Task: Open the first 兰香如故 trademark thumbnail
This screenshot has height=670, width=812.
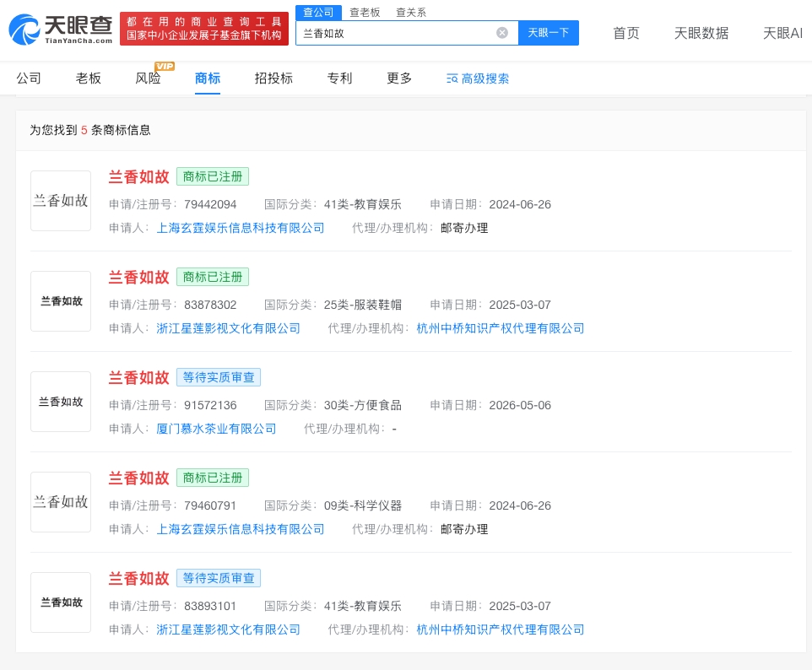Action: 61,201
